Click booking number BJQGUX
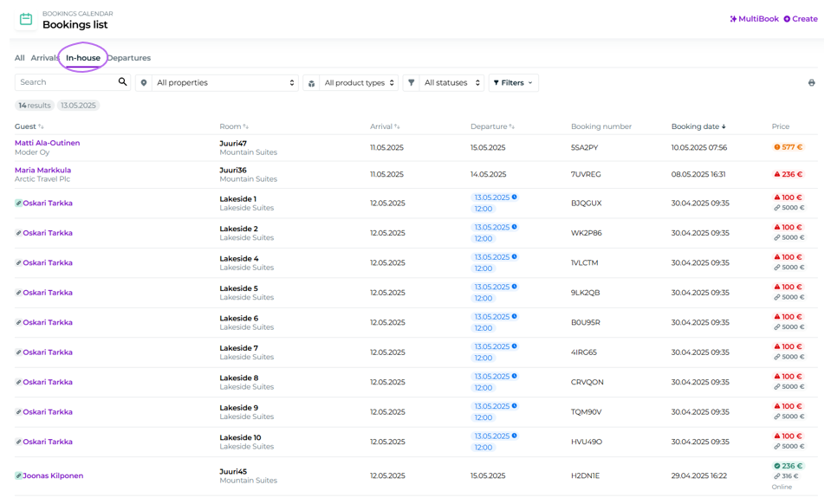 point(586,203)
